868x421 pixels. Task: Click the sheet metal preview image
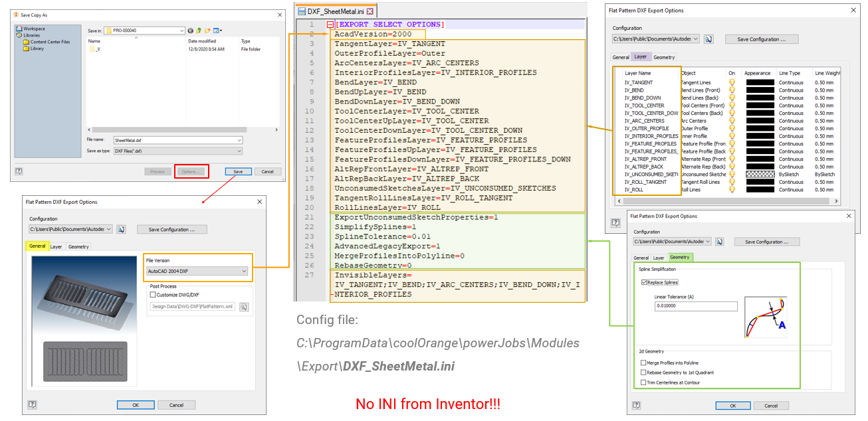(85, 322)
